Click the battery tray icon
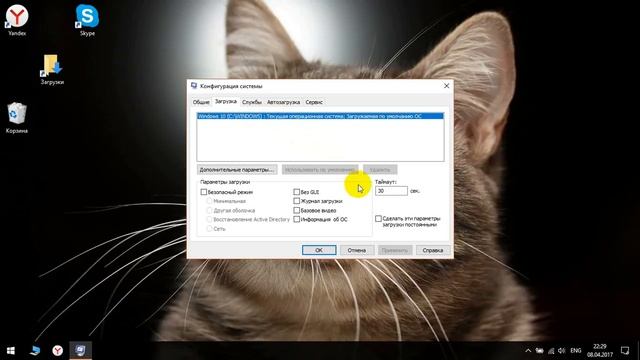This screenshot has width=640, height=360. pos(540,351)
